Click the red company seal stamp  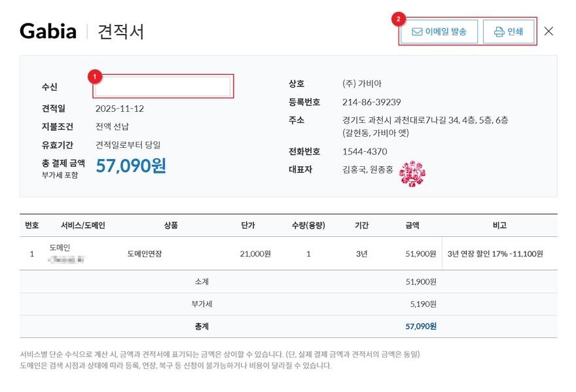click(x=412, y=173)
